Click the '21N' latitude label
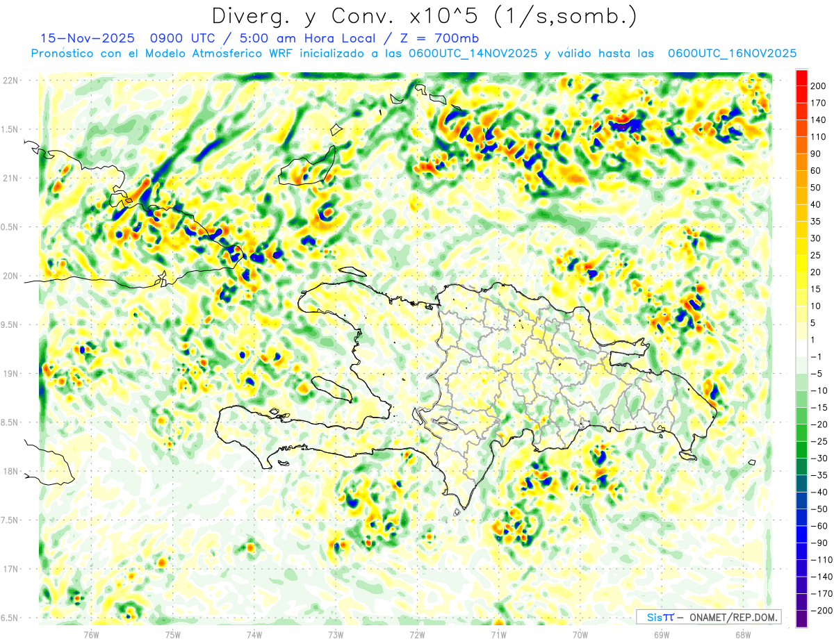The height and width of the screenshot is (644, 834). tap(10, 178)
